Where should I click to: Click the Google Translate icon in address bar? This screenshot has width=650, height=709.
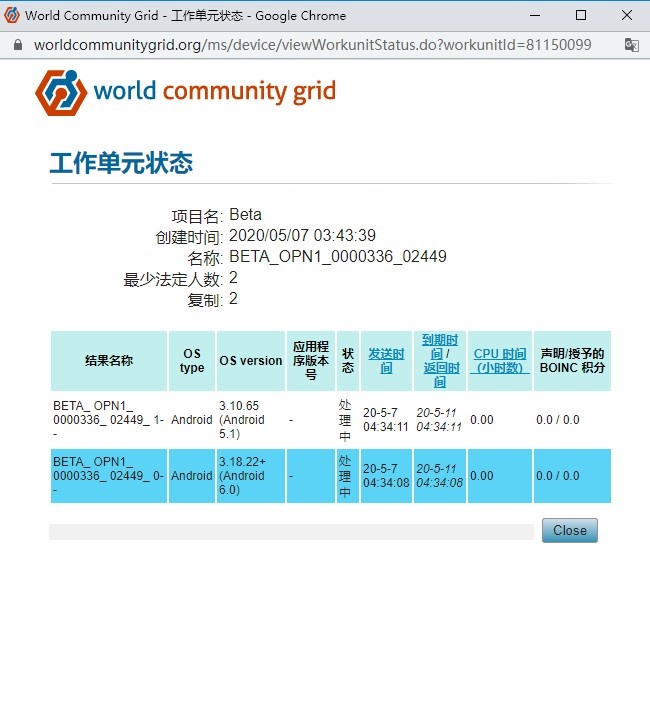631,45
